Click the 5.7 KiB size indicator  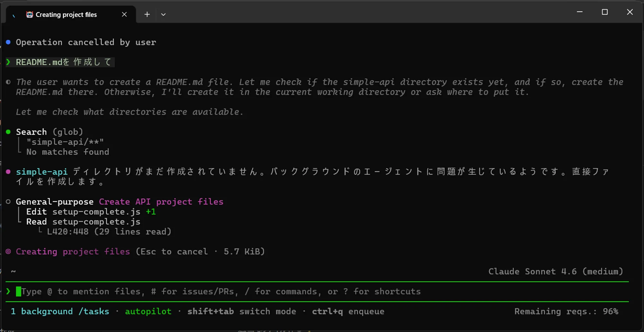(242, 251)
